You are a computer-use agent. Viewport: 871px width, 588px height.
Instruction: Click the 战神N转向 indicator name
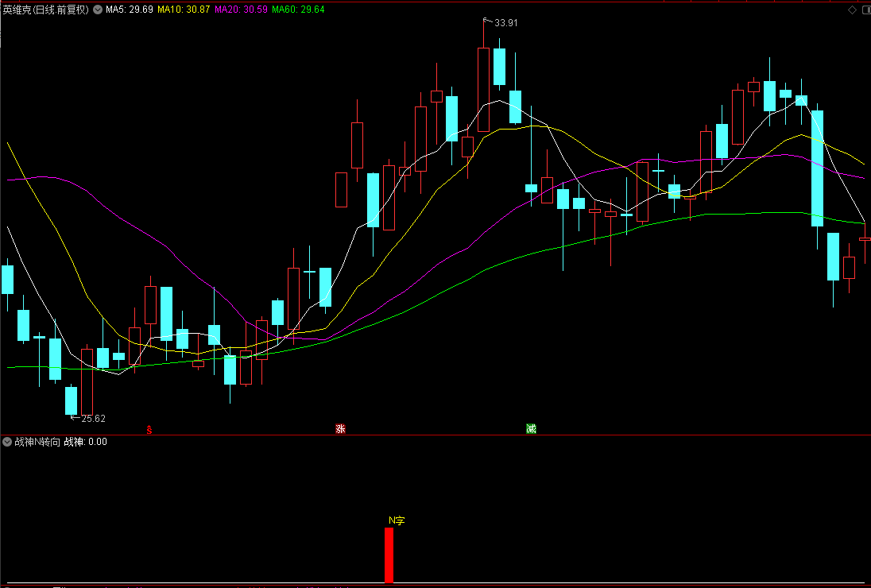37,442
